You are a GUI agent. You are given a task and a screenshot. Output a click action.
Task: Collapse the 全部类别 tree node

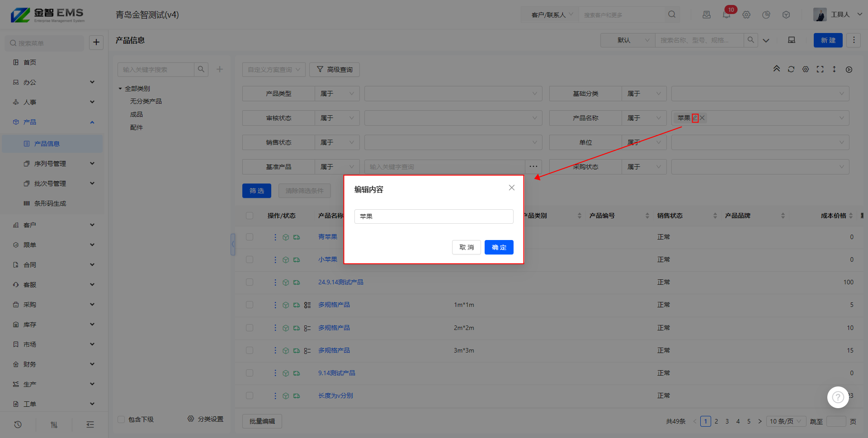(x=120, y=89)
